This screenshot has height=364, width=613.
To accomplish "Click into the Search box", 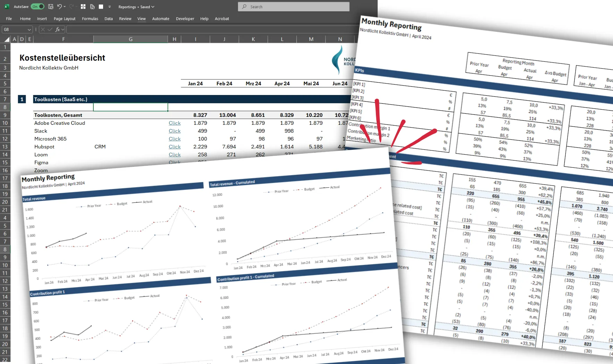I will 294,7.
